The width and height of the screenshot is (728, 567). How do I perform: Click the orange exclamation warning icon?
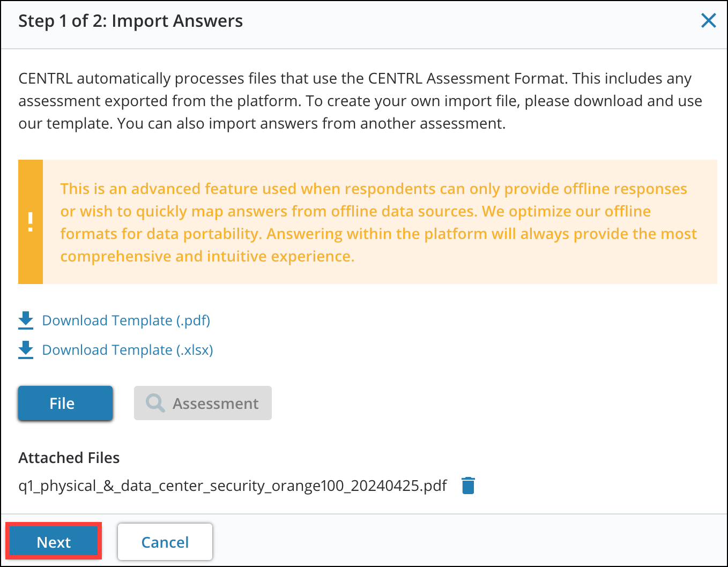31,221
